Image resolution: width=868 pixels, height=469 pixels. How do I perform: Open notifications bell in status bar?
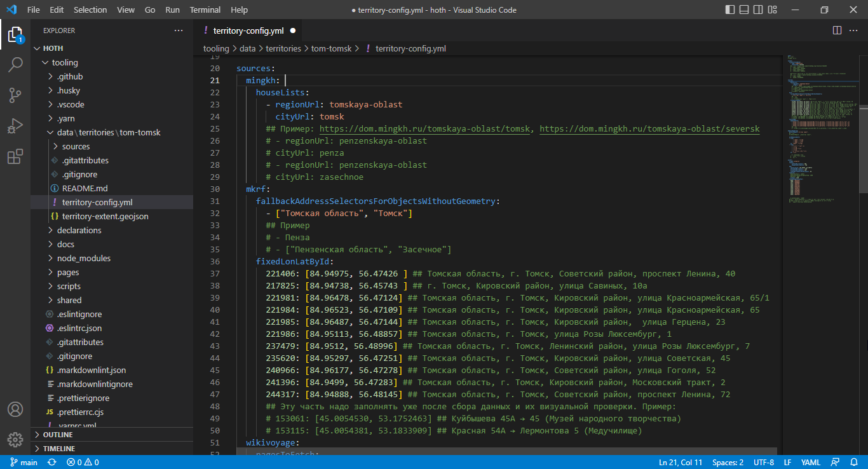[x=854, y=463]
